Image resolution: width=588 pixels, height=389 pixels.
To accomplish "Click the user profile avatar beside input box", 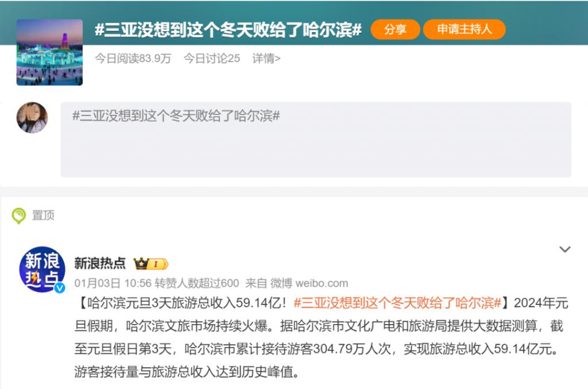I will tap(32, 118).
